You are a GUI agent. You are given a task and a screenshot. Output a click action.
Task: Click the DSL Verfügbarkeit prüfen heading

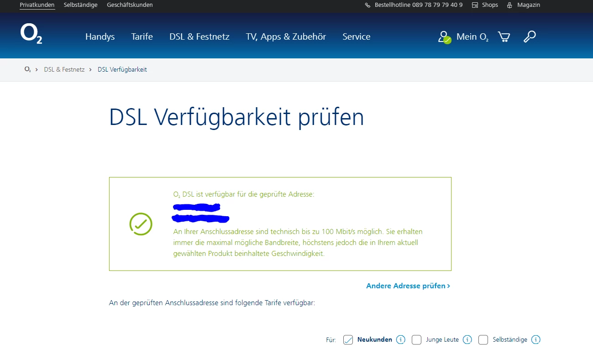tap(236, 118)
